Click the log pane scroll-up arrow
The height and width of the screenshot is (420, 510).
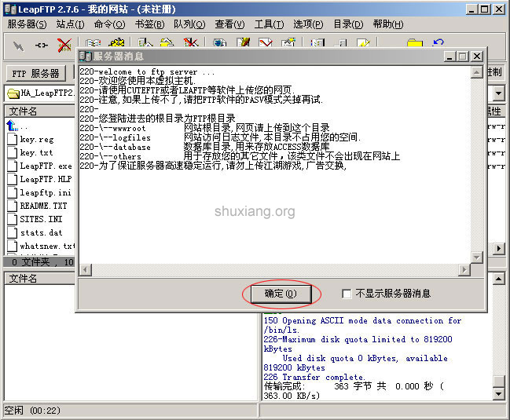click(498, 279)
